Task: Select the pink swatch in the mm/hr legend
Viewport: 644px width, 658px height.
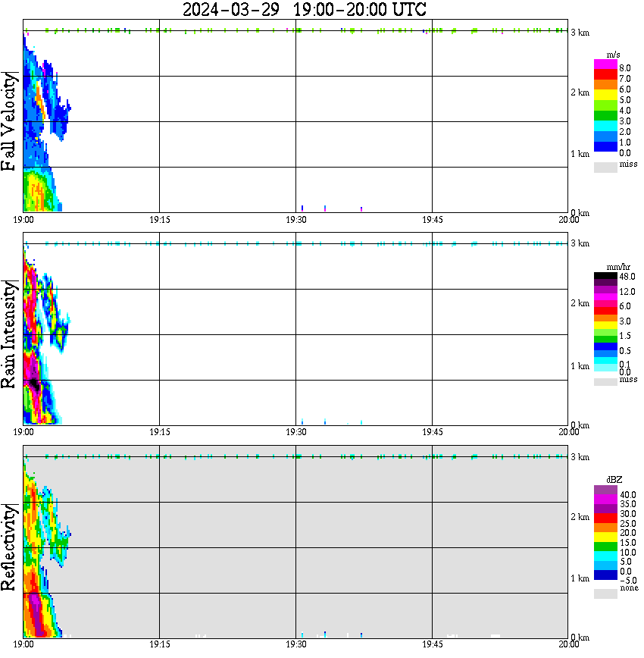Action: [x=605, y=303]
